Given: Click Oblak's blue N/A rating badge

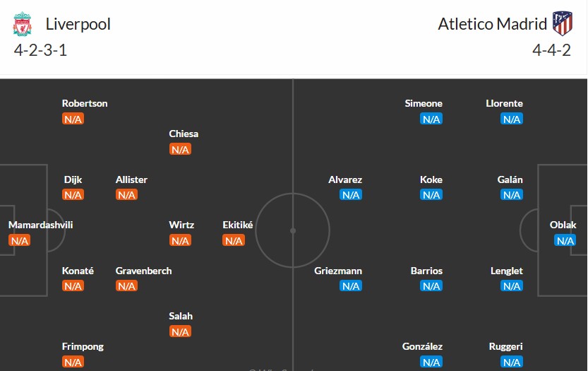Looking at the screenshot, I should tap(565, 241).
